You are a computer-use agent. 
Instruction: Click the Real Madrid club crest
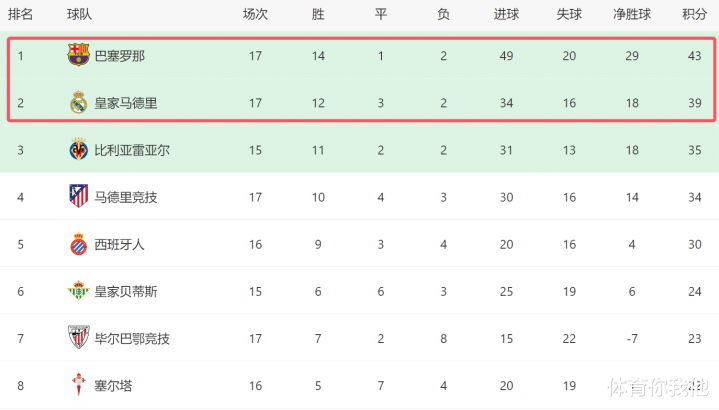(x=78, y=103)
